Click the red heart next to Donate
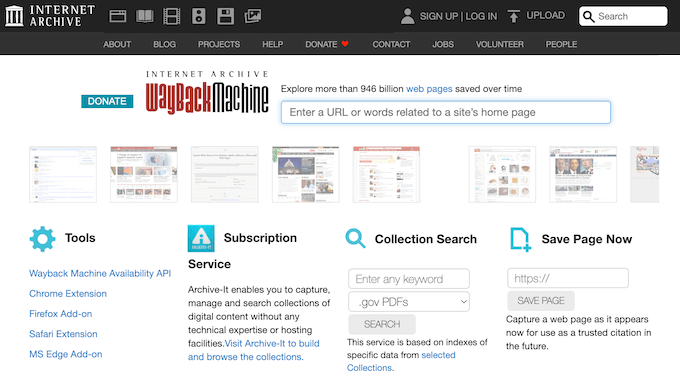The image size is (680, 384). 345,44
